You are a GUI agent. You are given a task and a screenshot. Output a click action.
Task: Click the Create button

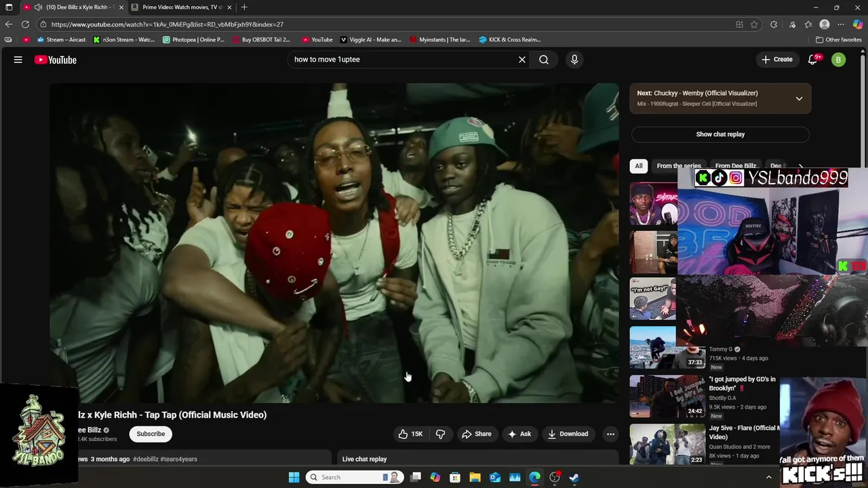click(x=776, y=60)
